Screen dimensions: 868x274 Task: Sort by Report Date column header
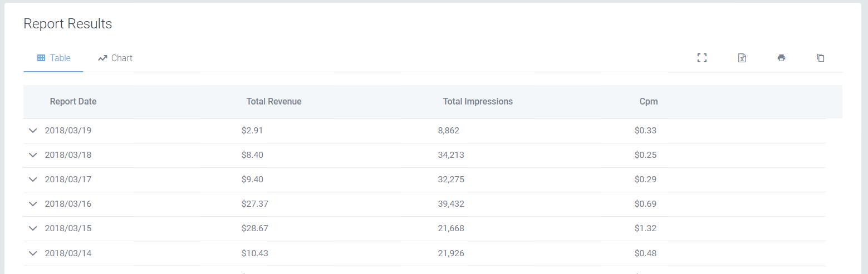[73, 102]
